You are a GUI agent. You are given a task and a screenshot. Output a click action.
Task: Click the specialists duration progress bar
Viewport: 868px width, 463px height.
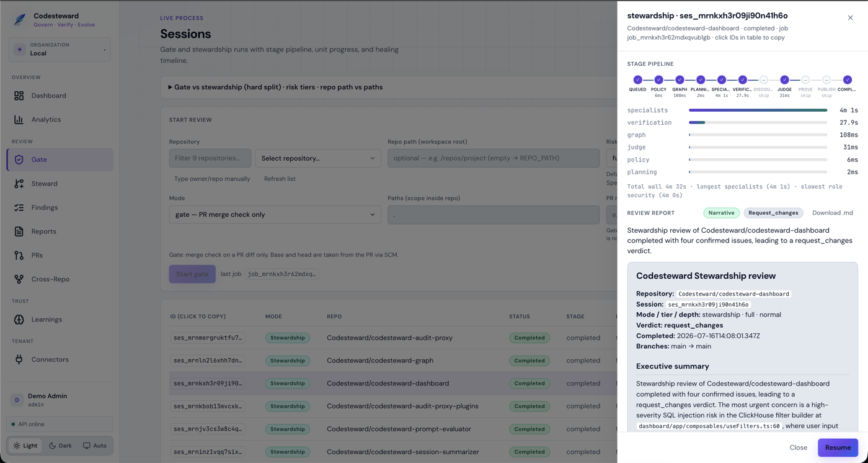pos(758,110)
